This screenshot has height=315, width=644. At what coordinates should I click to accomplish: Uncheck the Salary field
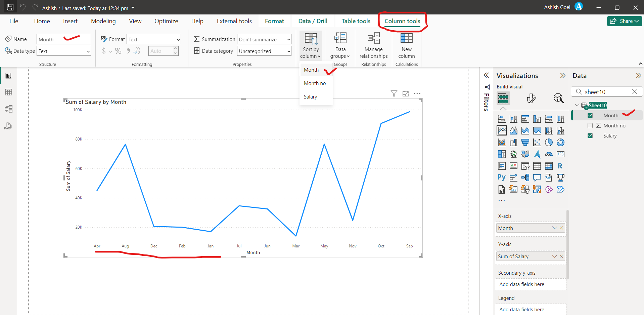(x=591, y=136)
